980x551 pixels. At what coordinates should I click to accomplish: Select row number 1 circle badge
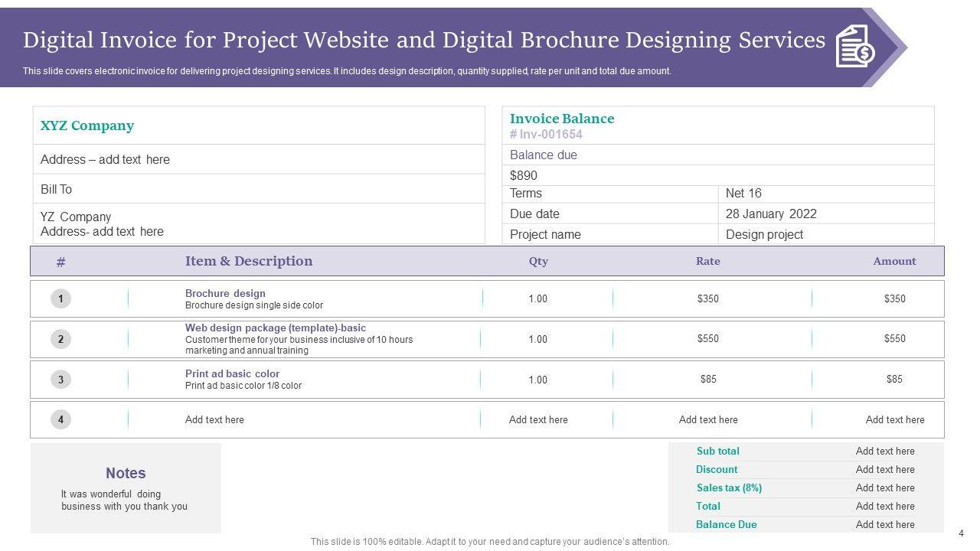pos(60,298)
